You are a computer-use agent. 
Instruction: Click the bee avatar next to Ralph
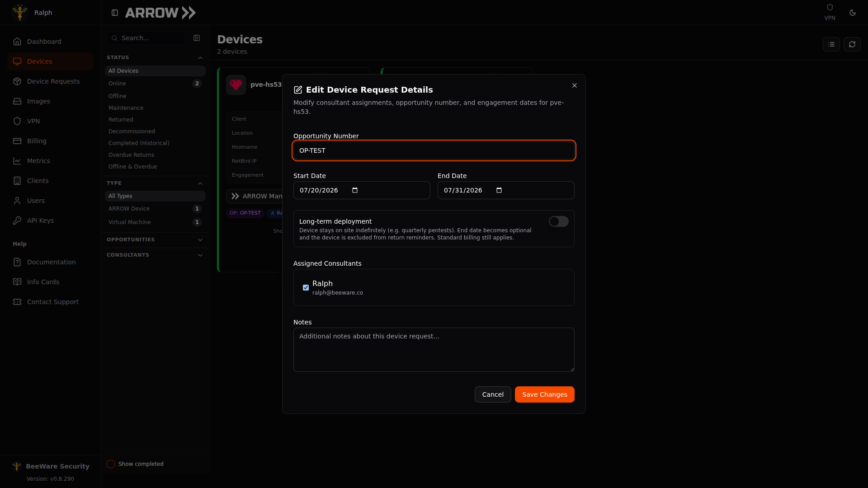[20, 13]
